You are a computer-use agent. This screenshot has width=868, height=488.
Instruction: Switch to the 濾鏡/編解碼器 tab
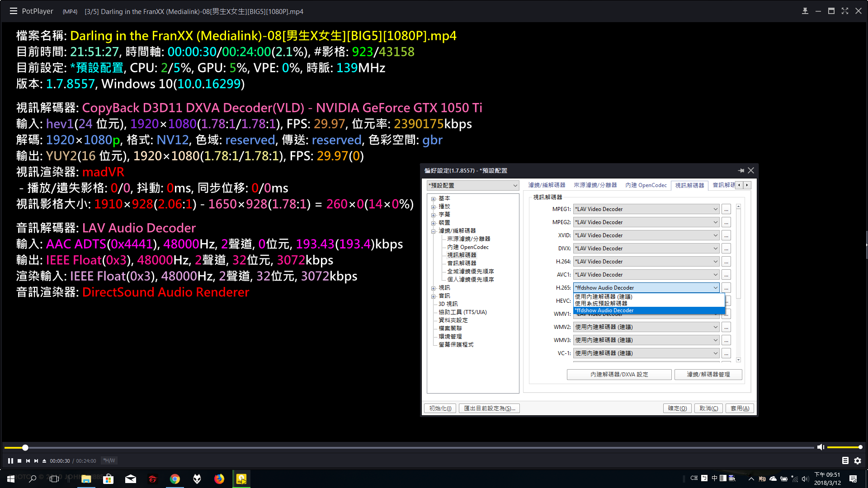[x=547, y=185]
